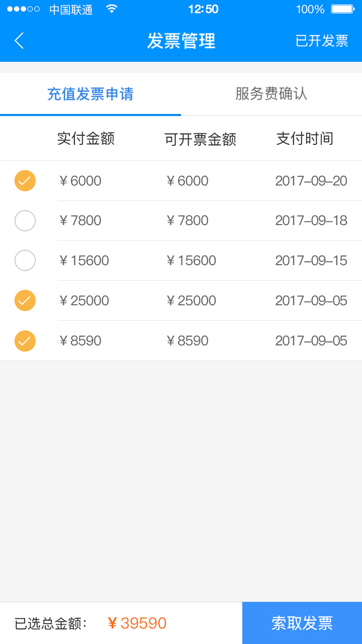This screenshot has width=362, height=644.
Task: Open the 服务费确认 tab
Action: click(271, 94)
